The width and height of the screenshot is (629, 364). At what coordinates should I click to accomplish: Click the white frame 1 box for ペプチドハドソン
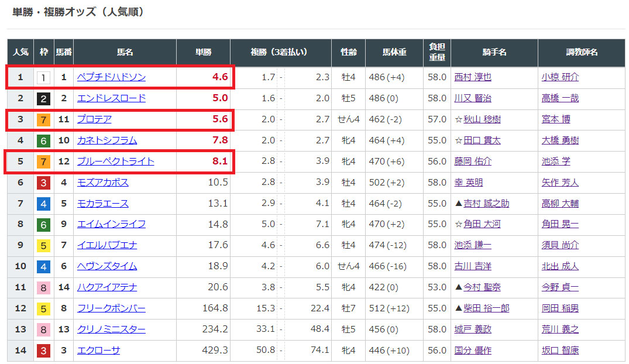43,77
